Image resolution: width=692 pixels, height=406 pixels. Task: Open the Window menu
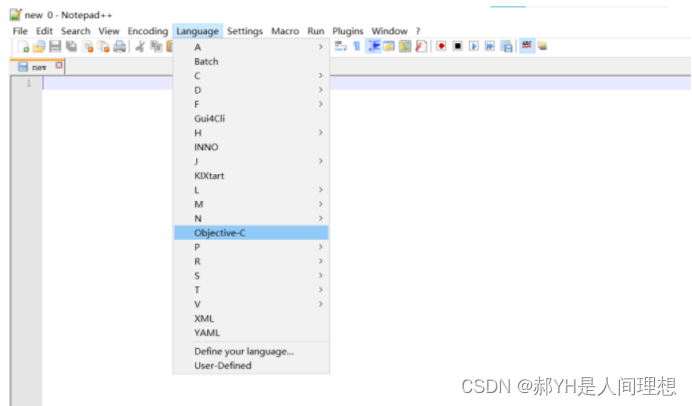(390, 31)
